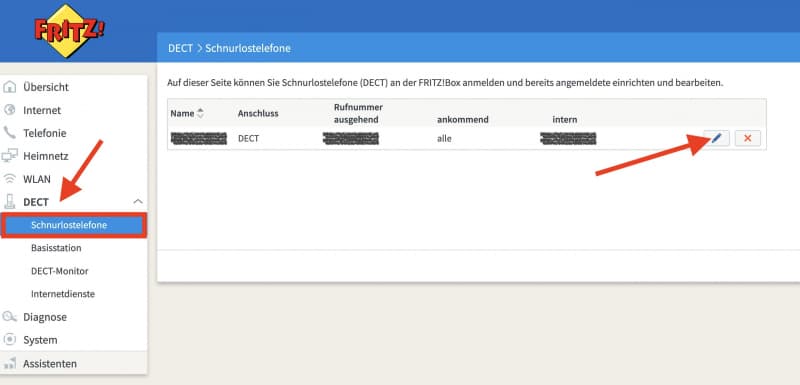Viewport: 800px width, 385px height.
Task: Click the house icon beside Übersicht
Action: (x=9, y=87)
